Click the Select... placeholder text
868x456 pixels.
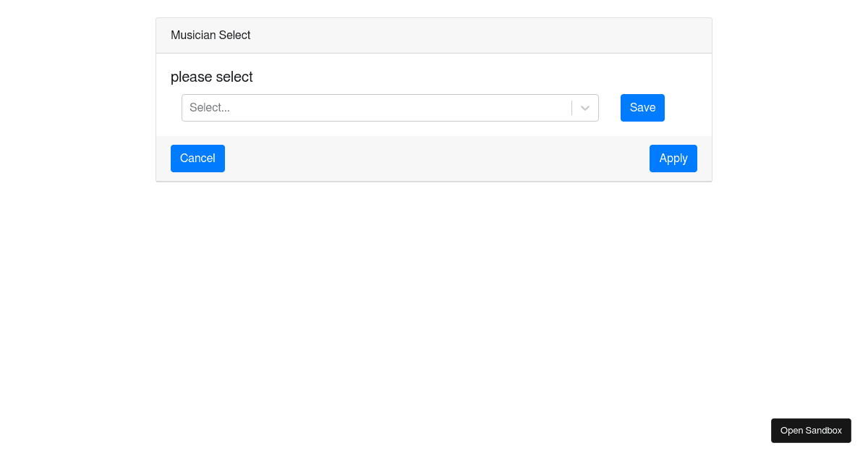[209, 107]
